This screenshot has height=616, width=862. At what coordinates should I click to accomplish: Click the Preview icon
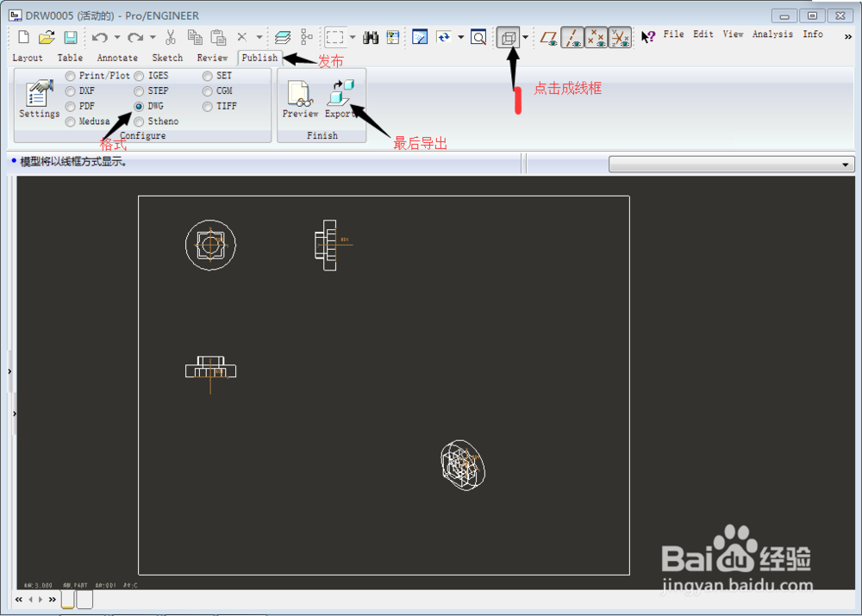coord(300,99)
